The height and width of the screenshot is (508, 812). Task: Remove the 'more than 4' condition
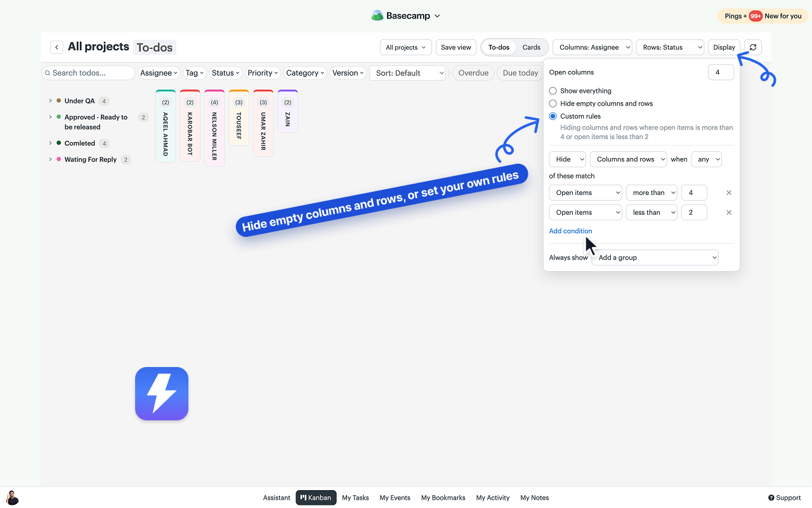click(x=729, y=192)
